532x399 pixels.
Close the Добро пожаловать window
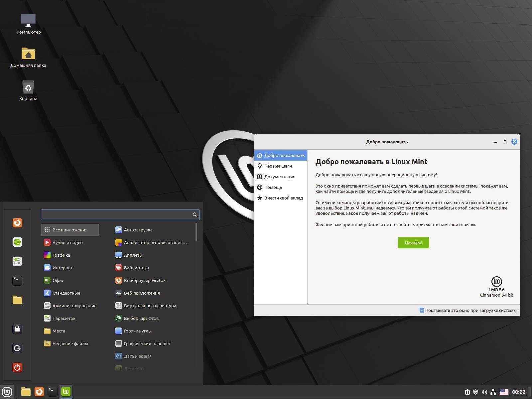pyautogui.click(x=514, y=142)
